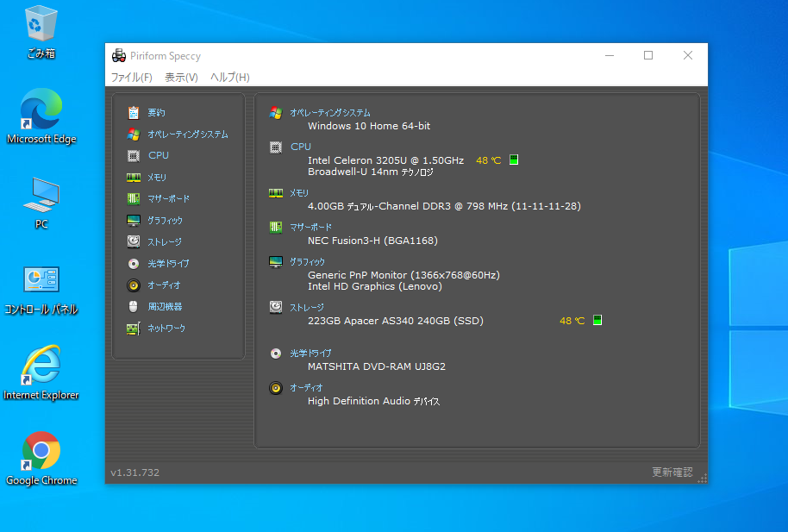The height and width of the screenshot is (532, 788).
Task: Click the window resize grip corner
Action: [x=703, y=479]
